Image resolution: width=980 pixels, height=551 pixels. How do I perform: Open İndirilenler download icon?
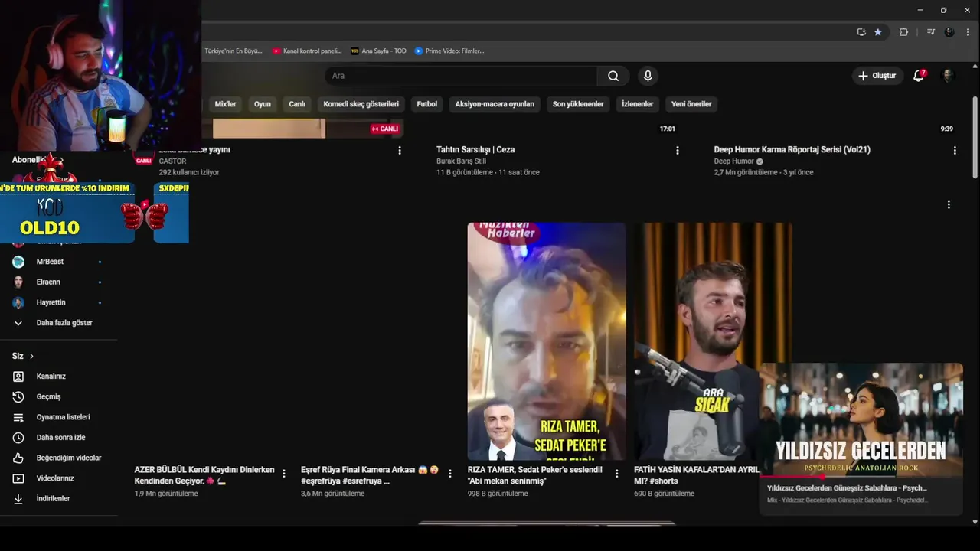click(18, 498)
